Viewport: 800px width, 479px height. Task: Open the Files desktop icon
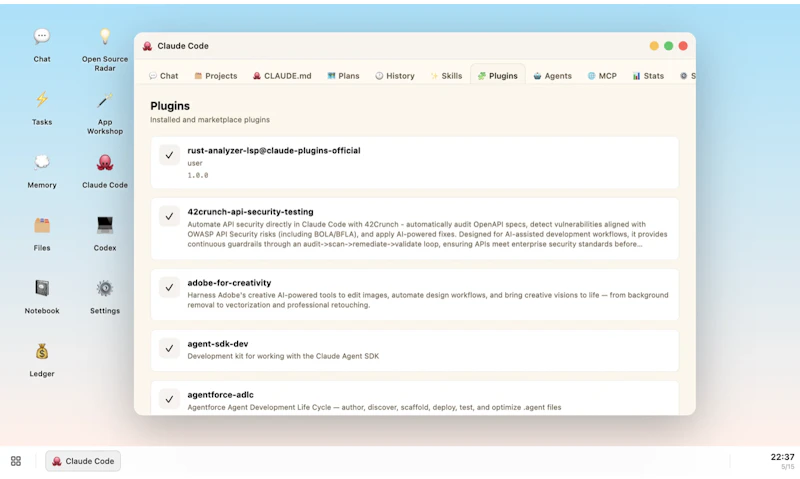(x=42, y=225)
